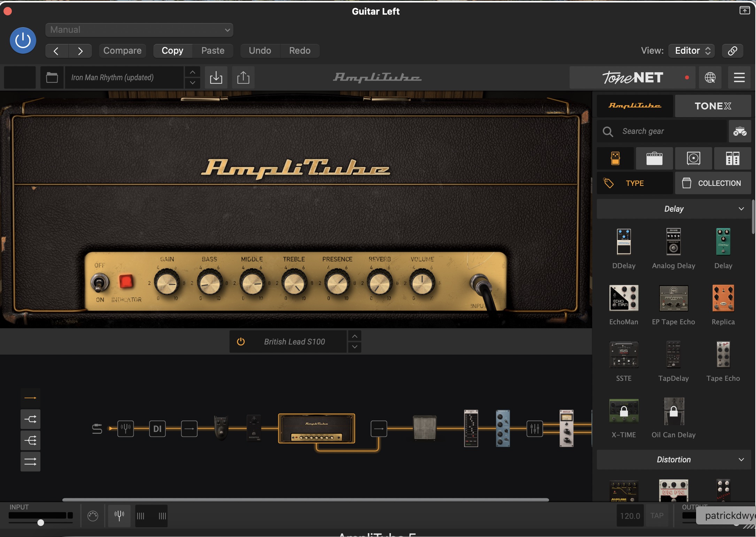Viewport: 756px width, 537px height.
Task: Open the Custom Shop cart icon
Action: click(x=740, y=131)
